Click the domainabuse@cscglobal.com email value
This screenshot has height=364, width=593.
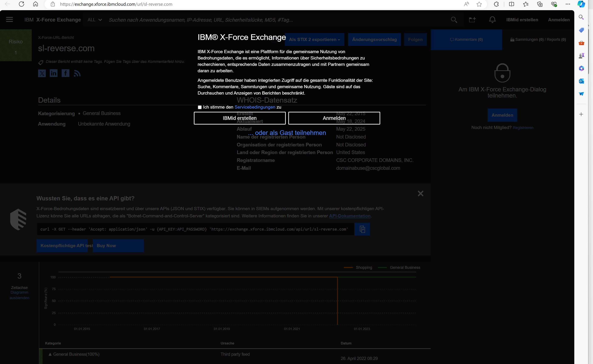point(368,168)
